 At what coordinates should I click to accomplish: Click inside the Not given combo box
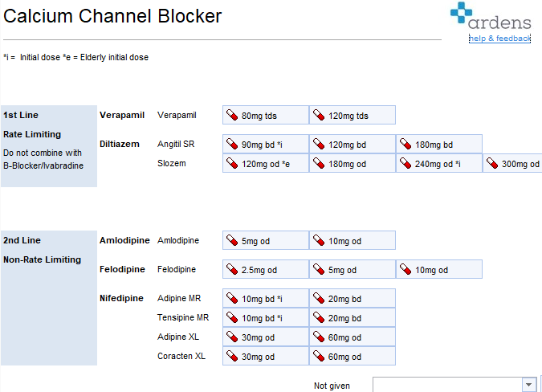[x=446, y=385]
